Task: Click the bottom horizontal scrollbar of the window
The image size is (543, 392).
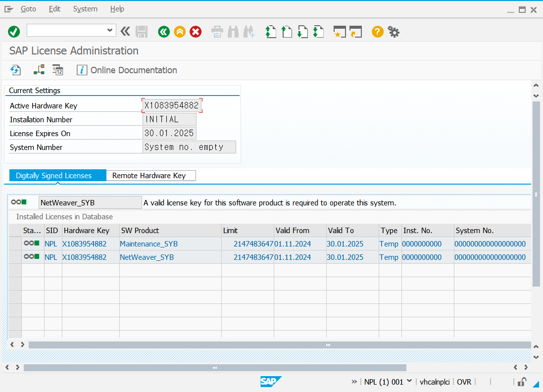Action: pos(215,367)
